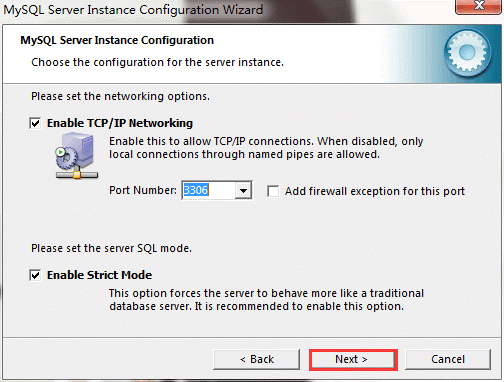Uncheck the Enable TCP/IP Networking checkbox

(35, 123)
